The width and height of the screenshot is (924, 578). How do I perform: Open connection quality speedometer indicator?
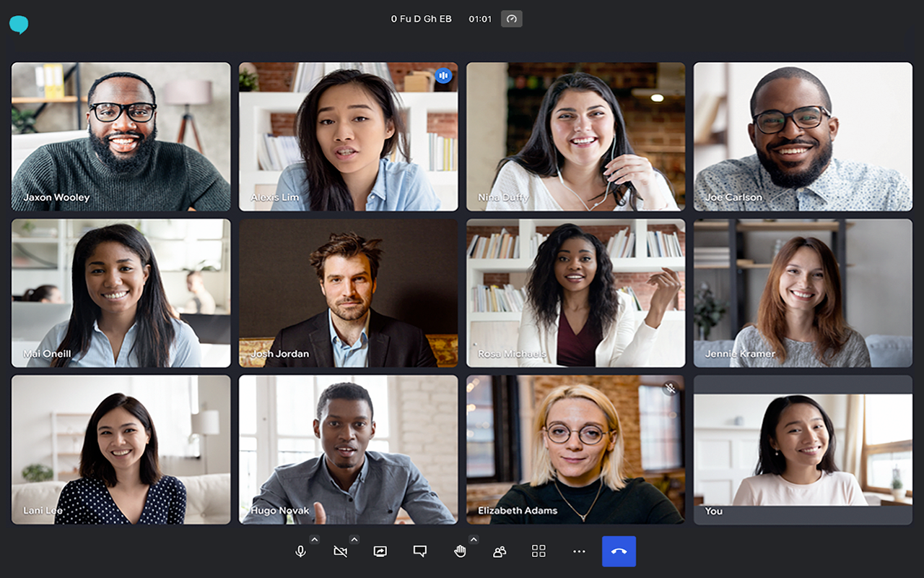512,19
